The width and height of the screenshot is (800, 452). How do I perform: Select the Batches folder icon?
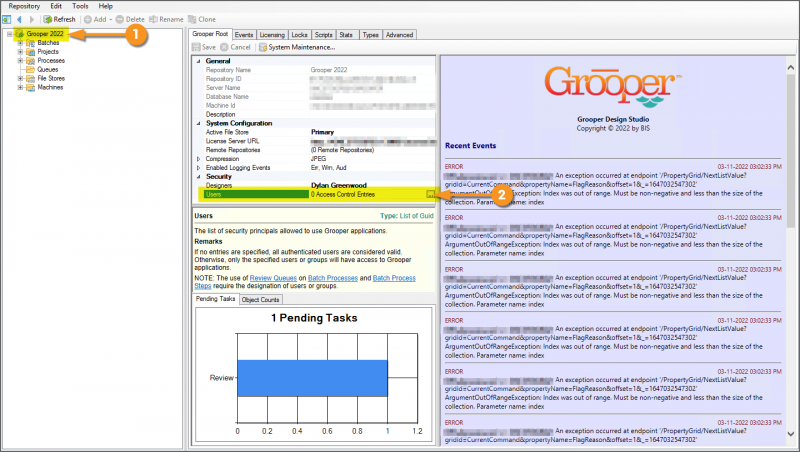click(x=30, y=43)
